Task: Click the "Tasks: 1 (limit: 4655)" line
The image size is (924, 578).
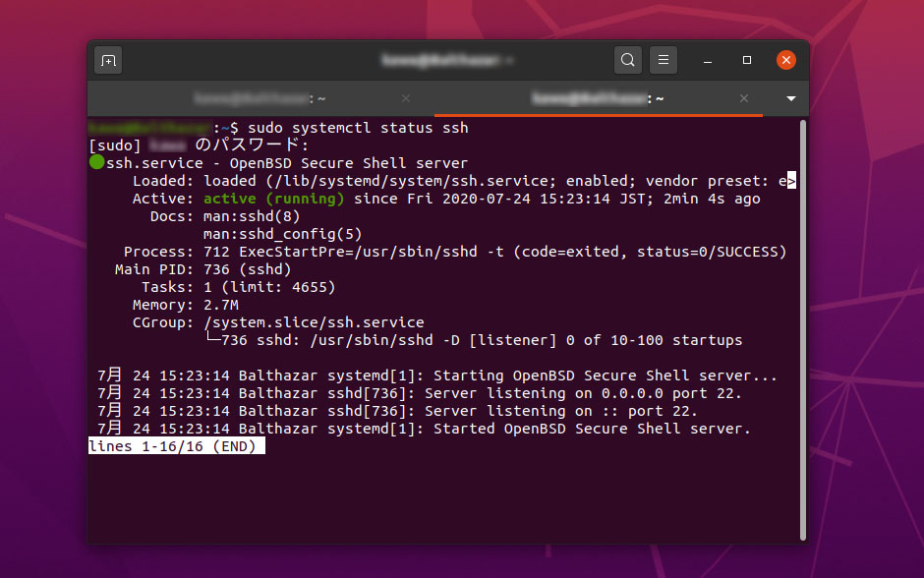Action: click(x=238, y=287)
